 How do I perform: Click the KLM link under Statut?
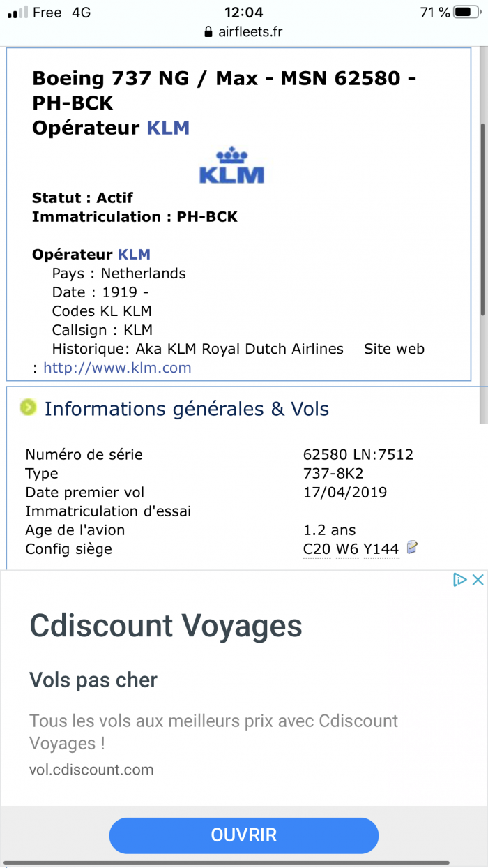tap(133, 254)
